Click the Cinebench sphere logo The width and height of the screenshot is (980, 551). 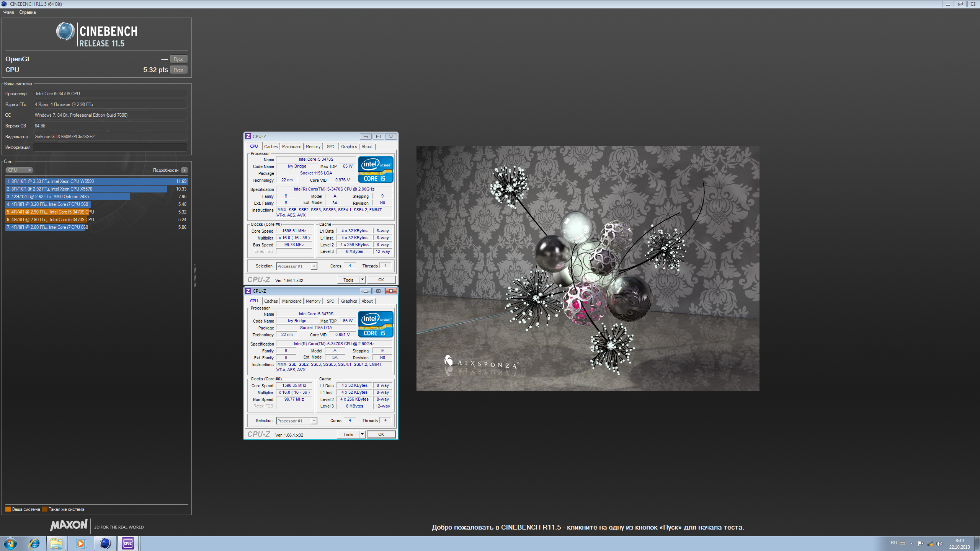pyautogui.click(x=65, y=31)
